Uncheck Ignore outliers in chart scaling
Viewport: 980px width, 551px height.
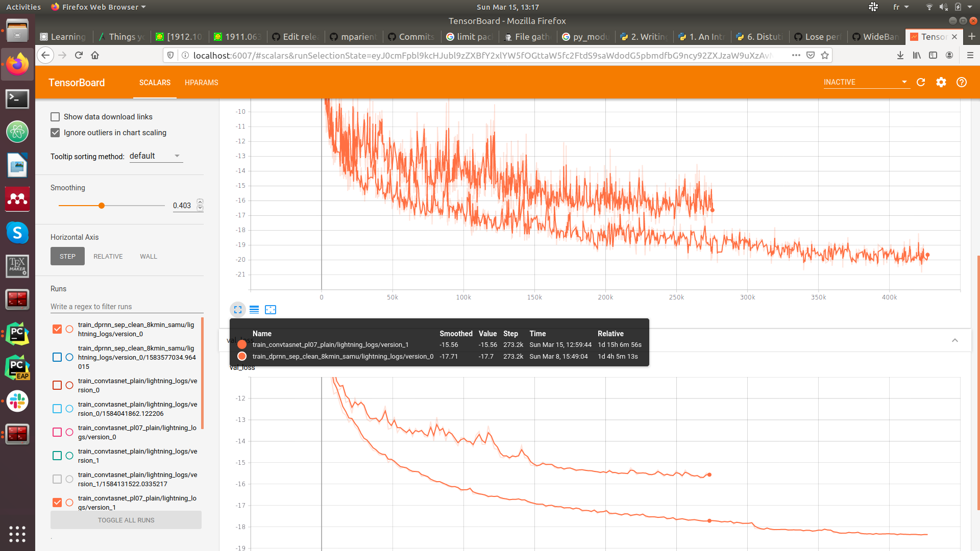(x=55, y=133)
